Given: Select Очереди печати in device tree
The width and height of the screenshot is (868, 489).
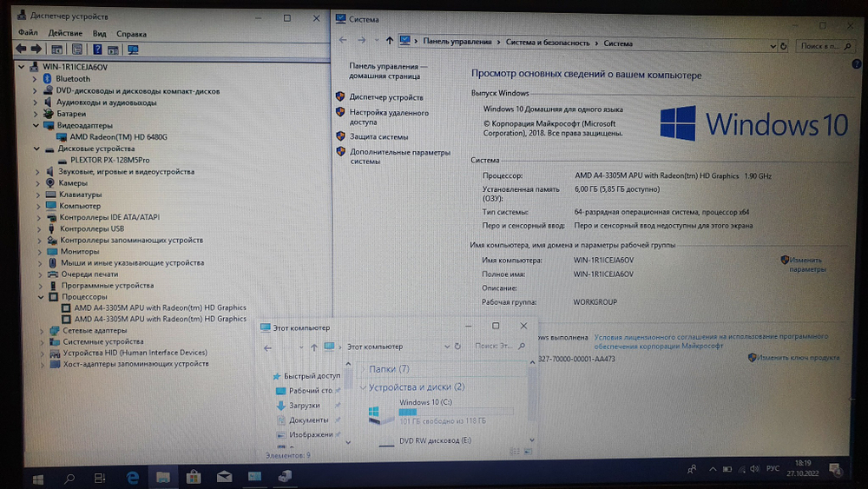Looking at the screenshot, I should [89, 274].
